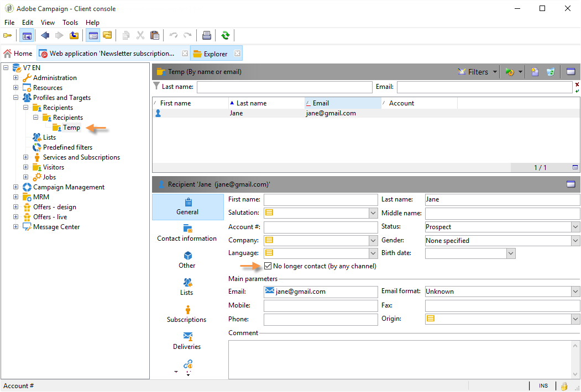Open the Email format dropdown
581x392 pixels.
click(x=575, y=292)
